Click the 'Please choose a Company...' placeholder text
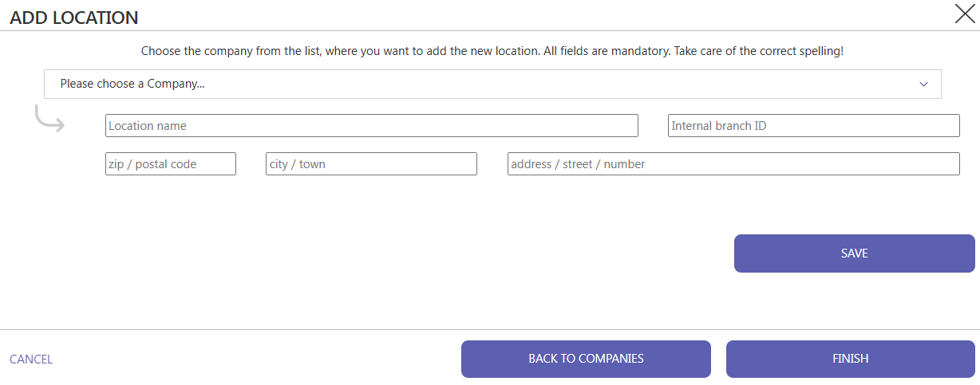Image resolution: width=980 pixels, height=385 pixels. [x=132, y=84]
